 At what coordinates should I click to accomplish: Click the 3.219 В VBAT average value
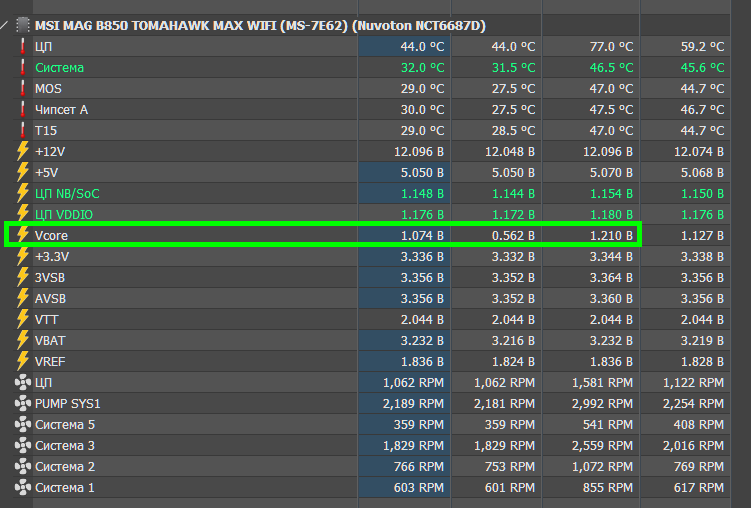tap(702, 340)
